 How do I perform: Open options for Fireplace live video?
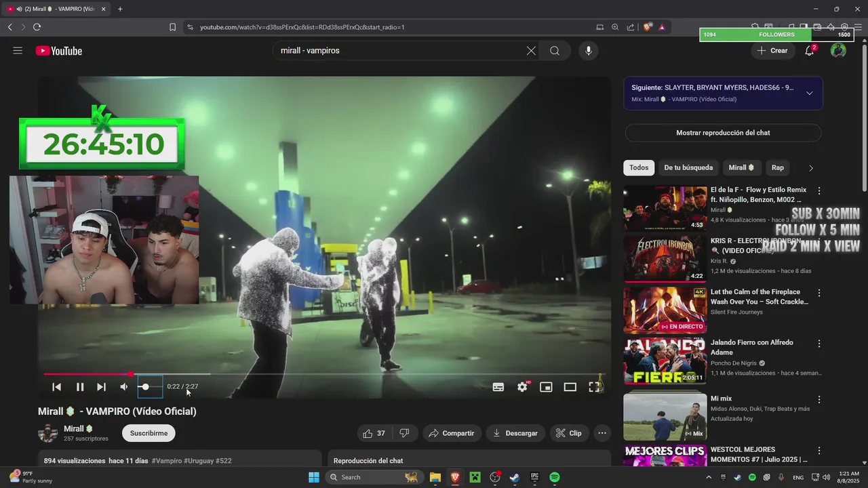(818, 293)
